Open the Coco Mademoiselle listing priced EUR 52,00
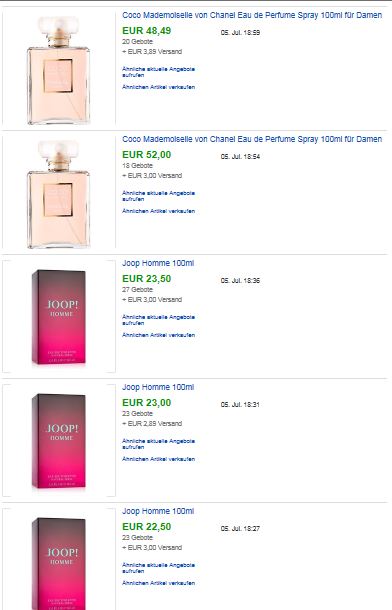This screenshot has width=392, height=610. 252,139
